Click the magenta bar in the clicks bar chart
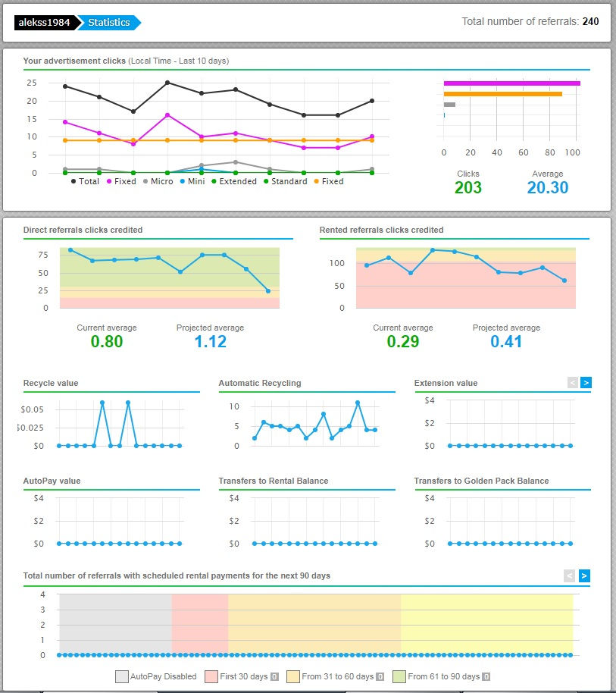 [x=511, y=83]
